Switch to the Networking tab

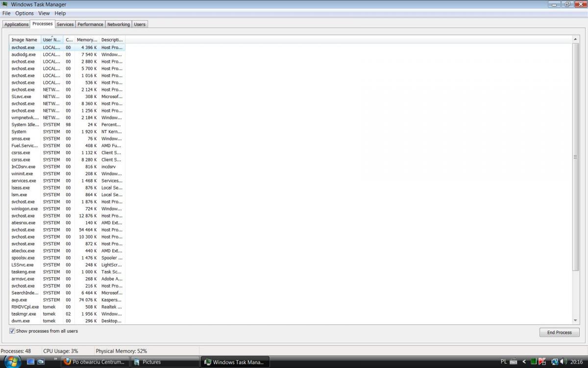coord(119,25)
